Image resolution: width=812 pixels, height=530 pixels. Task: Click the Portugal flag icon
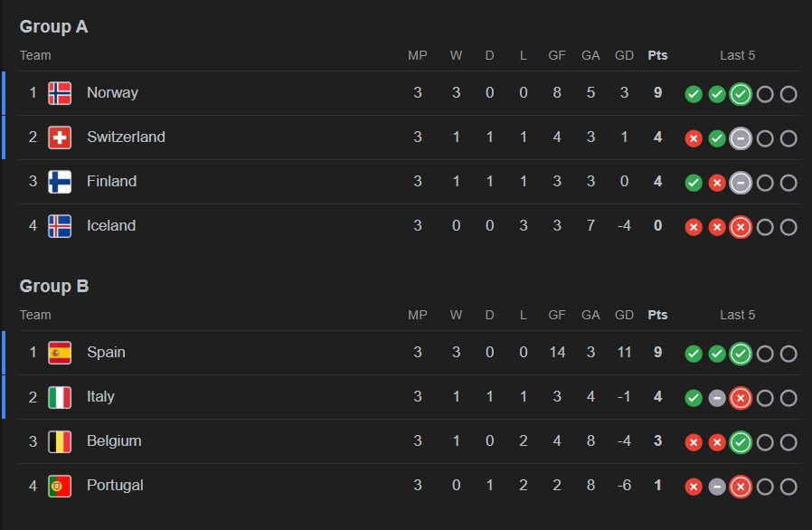(60, 486)
